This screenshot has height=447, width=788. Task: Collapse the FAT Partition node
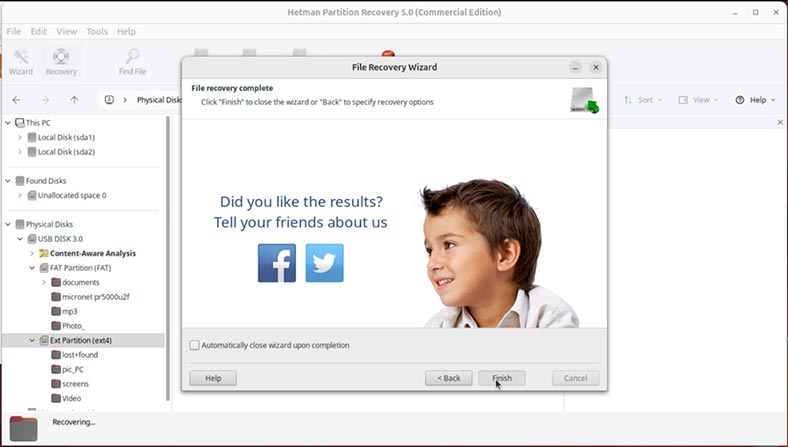coord(32,268)
